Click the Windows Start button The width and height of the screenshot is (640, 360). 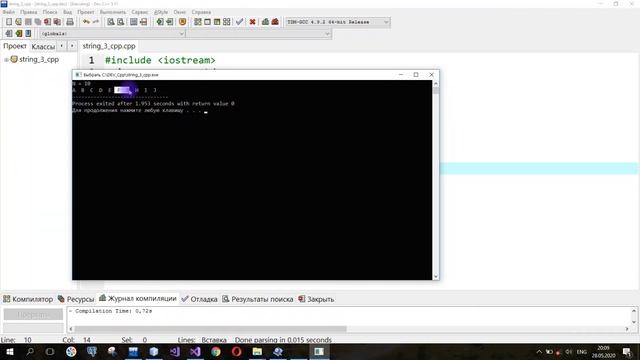[x=9, y=351]
